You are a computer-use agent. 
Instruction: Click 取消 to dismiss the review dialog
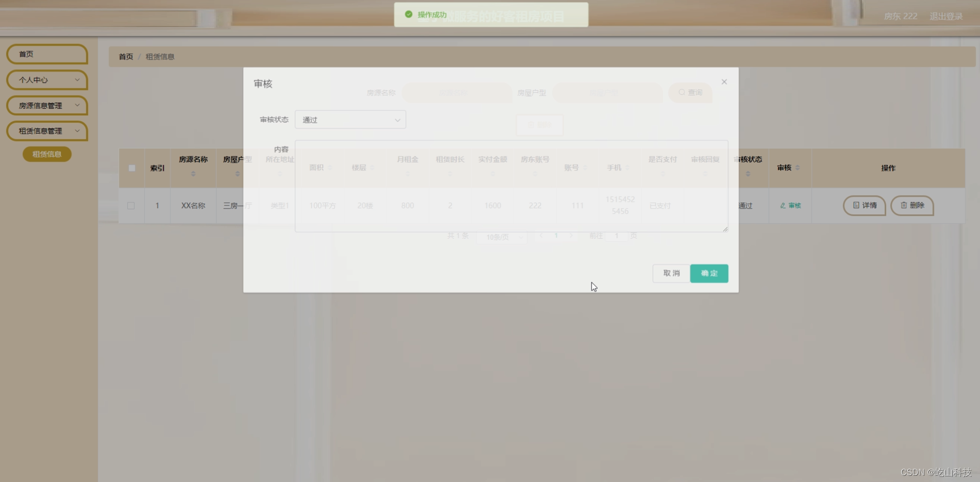tap(670, 273)
